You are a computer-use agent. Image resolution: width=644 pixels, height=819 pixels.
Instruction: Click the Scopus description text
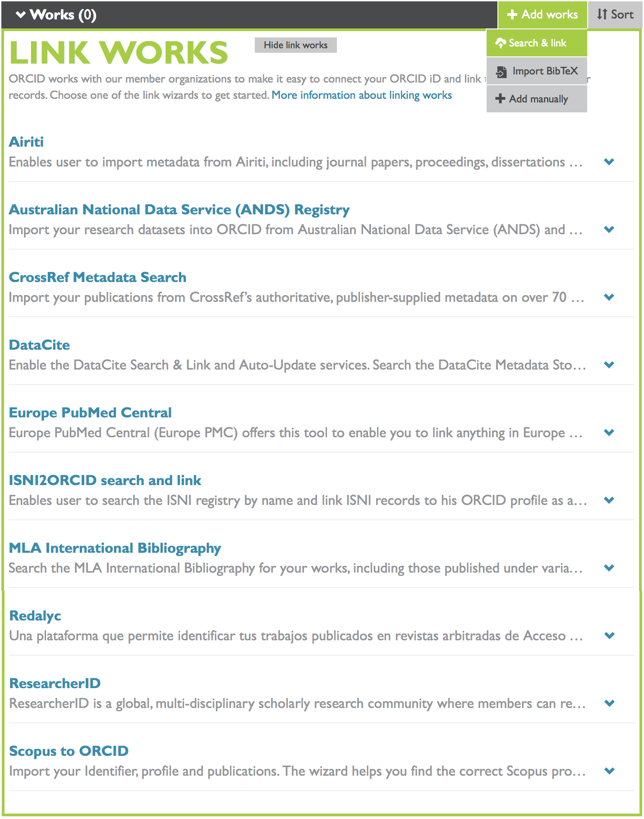pyautogui.click(x=298, y=771)
